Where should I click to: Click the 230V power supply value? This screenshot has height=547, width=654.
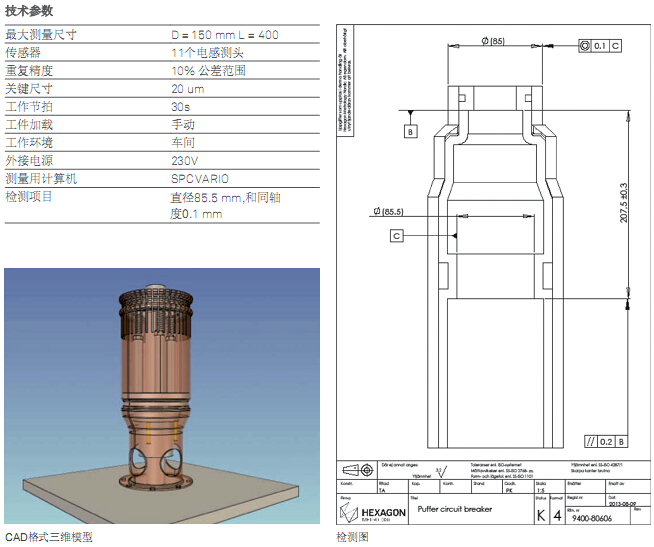[x=184, y=161]
